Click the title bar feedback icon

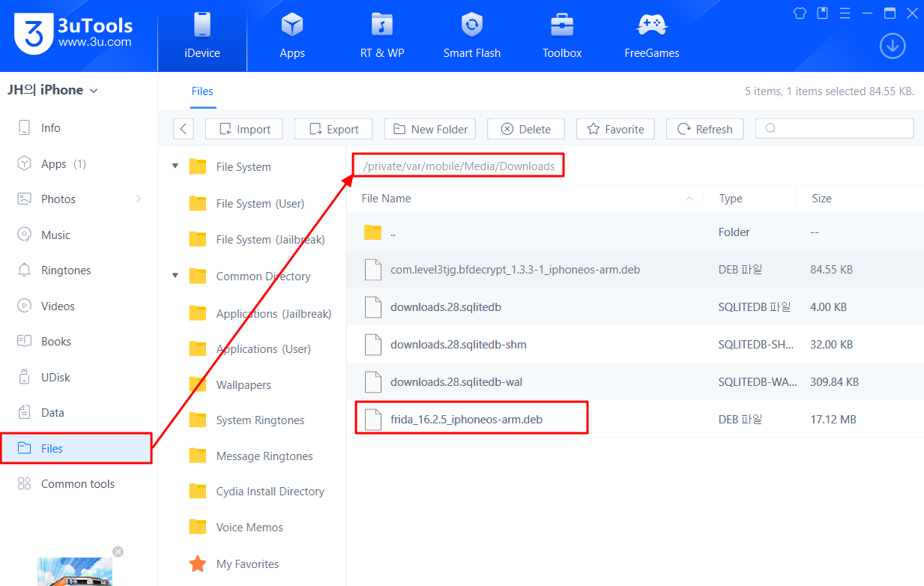point(822,13)
